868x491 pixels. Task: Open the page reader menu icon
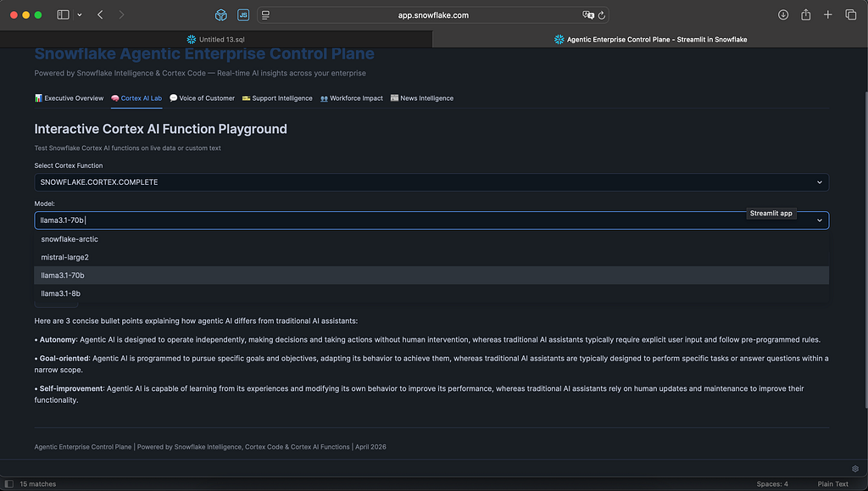265,15
